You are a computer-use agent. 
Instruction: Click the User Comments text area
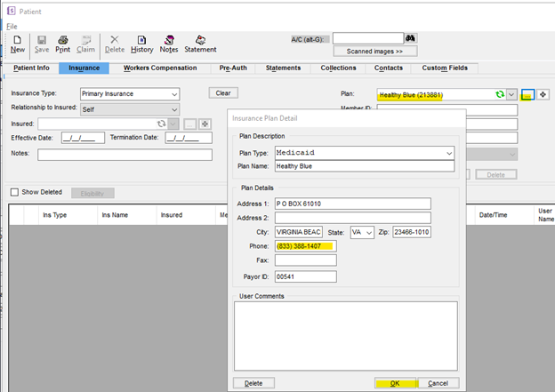point(345,336)
